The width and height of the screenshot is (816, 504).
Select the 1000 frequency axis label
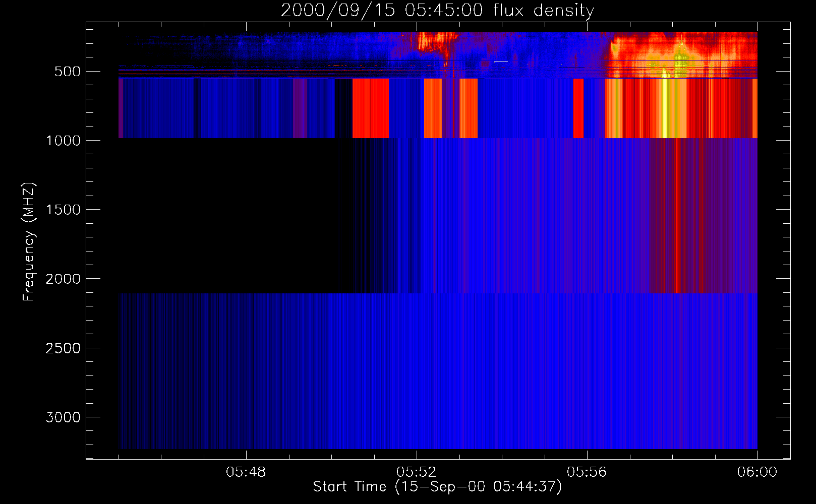[63, 141]
